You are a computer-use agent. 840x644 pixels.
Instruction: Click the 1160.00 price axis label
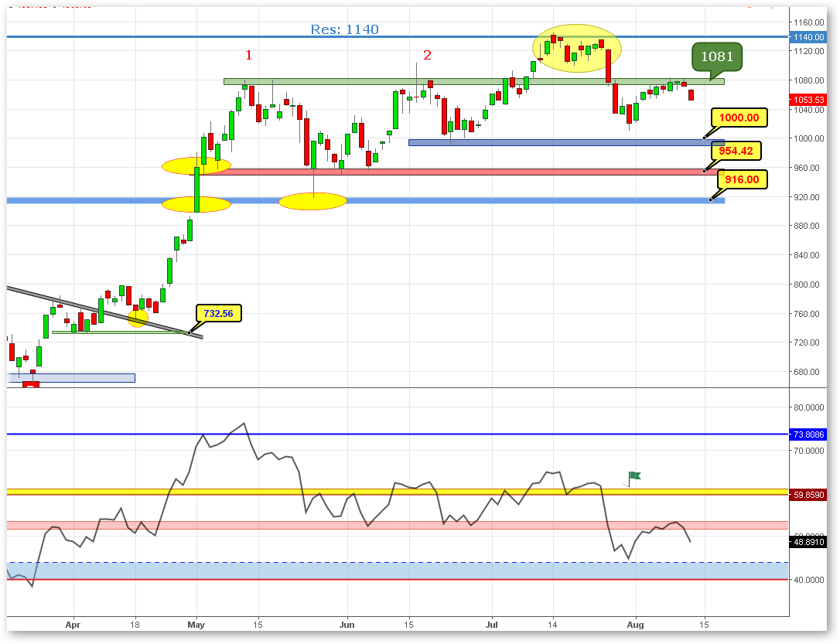click(809, 22)
